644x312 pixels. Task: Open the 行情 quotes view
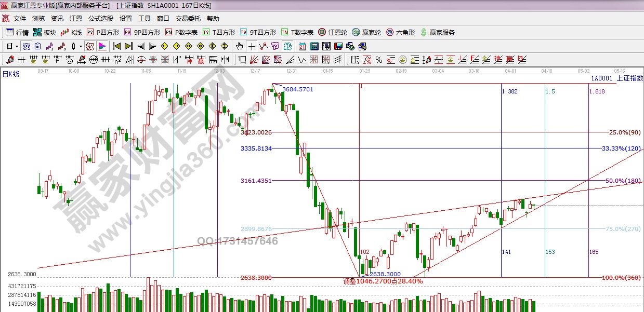coord(17,32)
